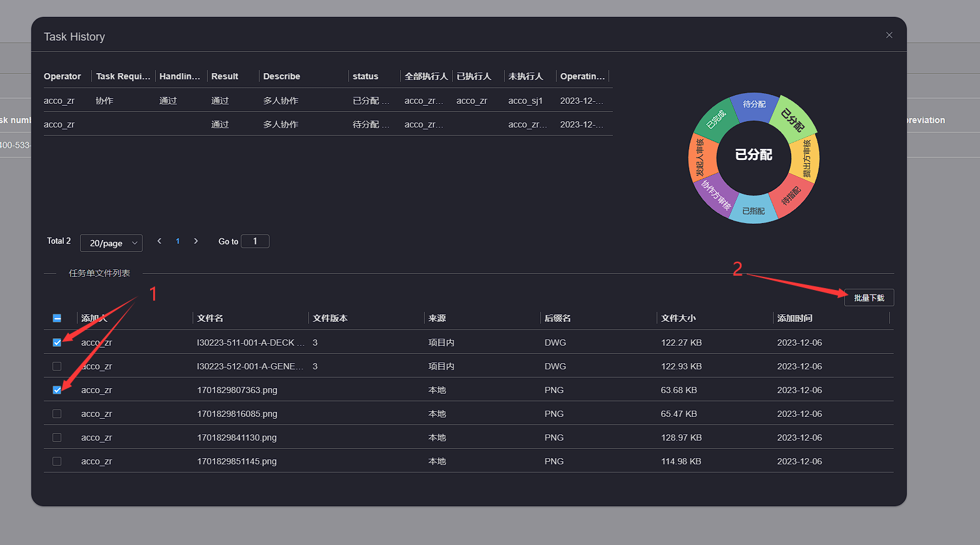The width and height of the screenshot is (980, 545).
Task: Close the Task History dialog
Action: tap(889, 35)
